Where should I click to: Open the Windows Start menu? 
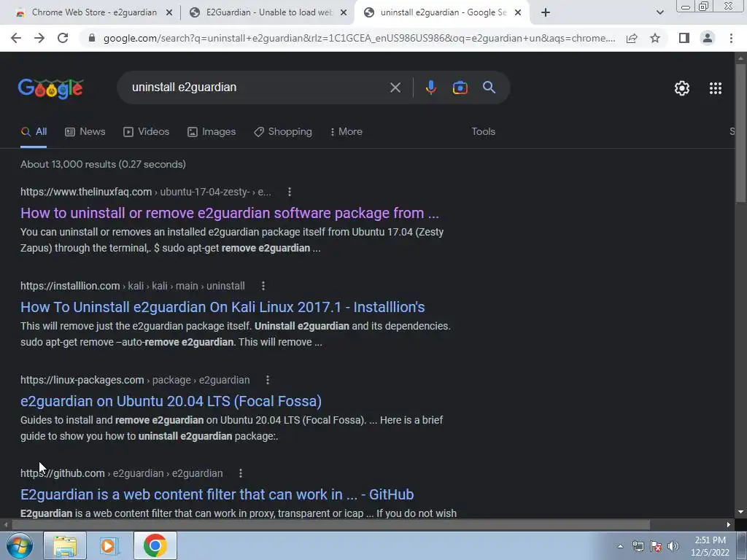19,545
